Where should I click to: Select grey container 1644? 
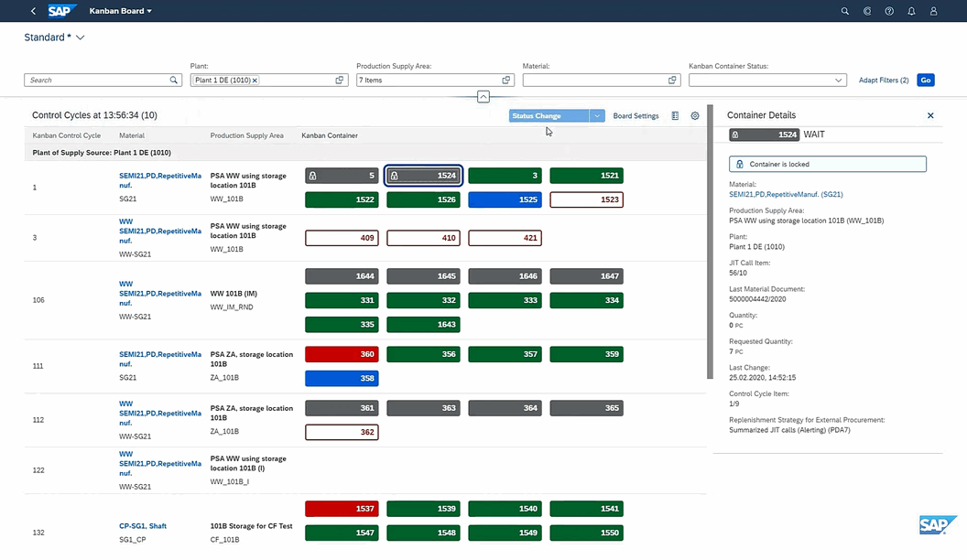(x=342, y=276)
